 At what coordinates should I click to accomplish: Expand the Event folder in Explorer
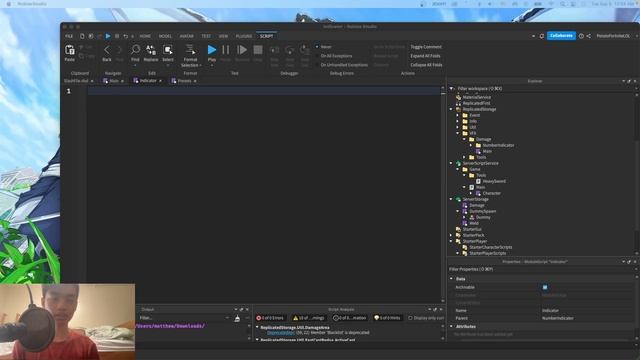point(458,116)
